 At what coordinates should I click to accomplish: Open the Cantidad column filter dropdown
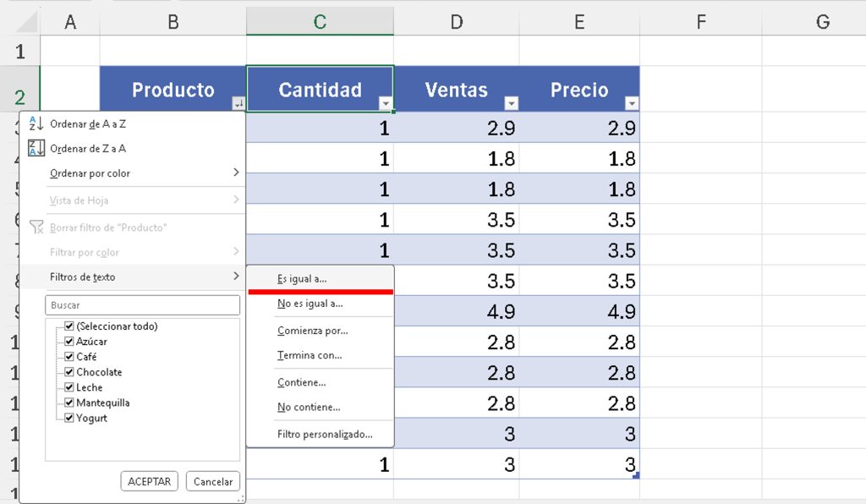point(386,103)
